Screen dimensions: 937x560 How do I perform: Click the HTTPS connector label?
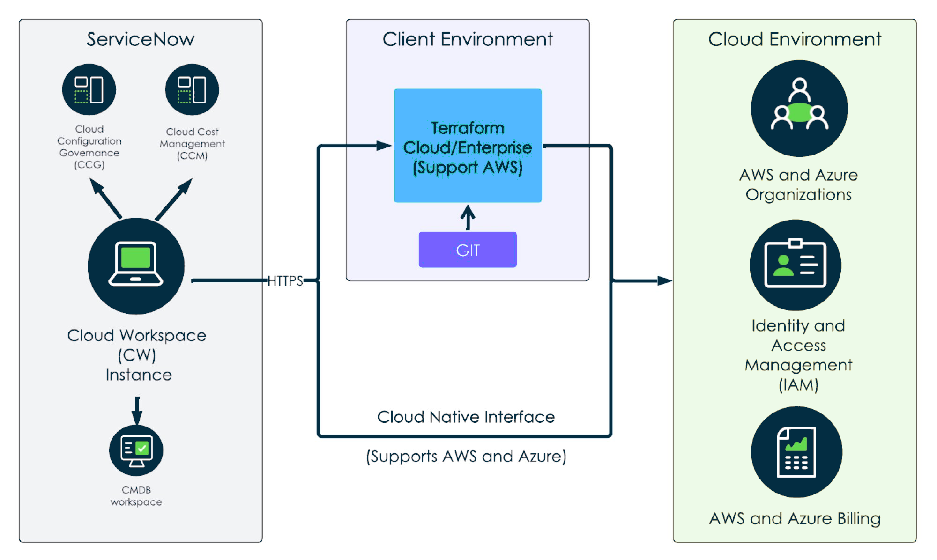point(285,281)
